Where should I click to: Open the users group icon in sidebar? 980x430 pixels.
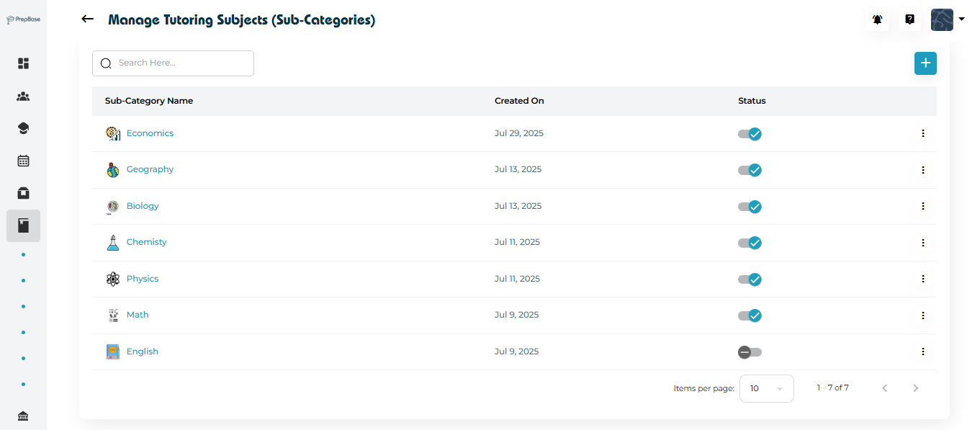(23, 97)
